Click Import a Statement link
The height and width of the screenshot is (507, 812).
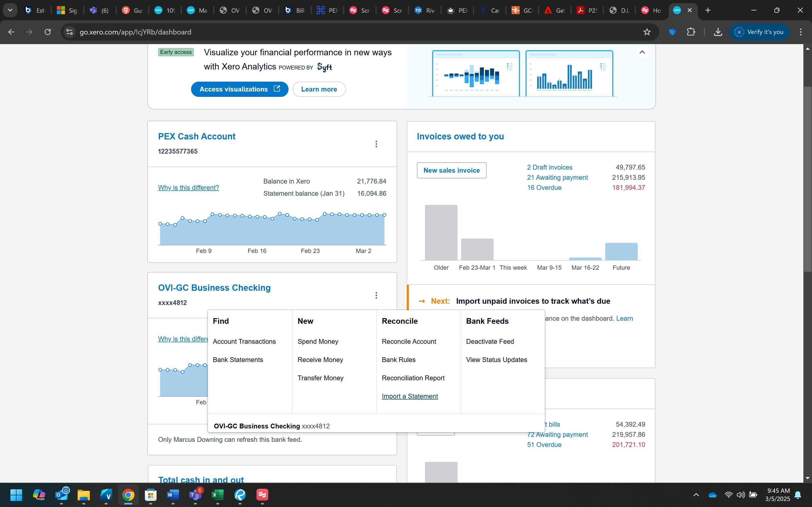pos(410,396)
